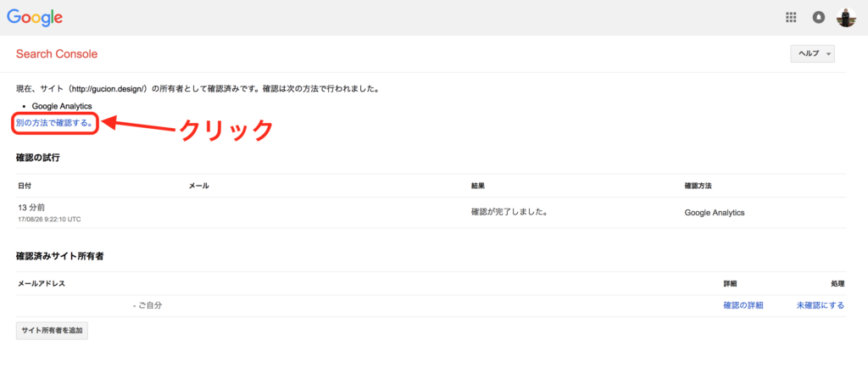Select the ご自分 owner row
This screenshot has height=368, width=868.
click(x=147, y=305)
